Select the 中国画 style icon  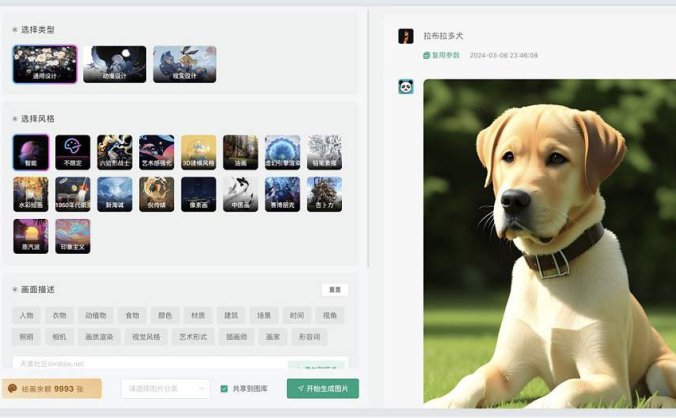click(240, 195)
